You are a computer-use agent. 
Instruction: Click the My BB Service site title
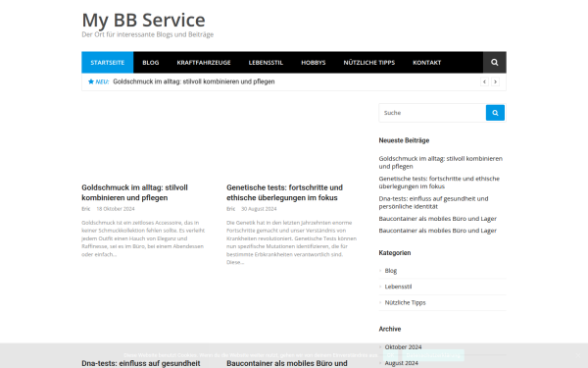pos(144,20)
